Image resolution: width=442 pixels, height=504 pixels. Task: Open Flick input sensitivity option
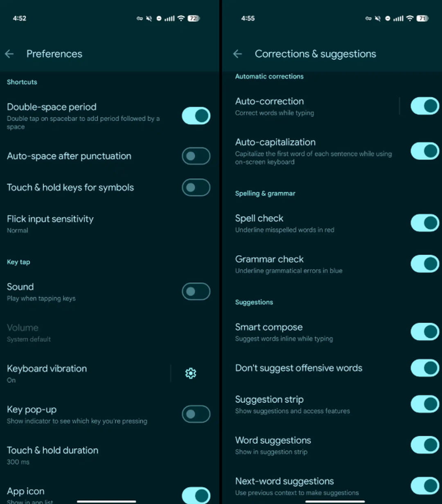tap(50, 224)
